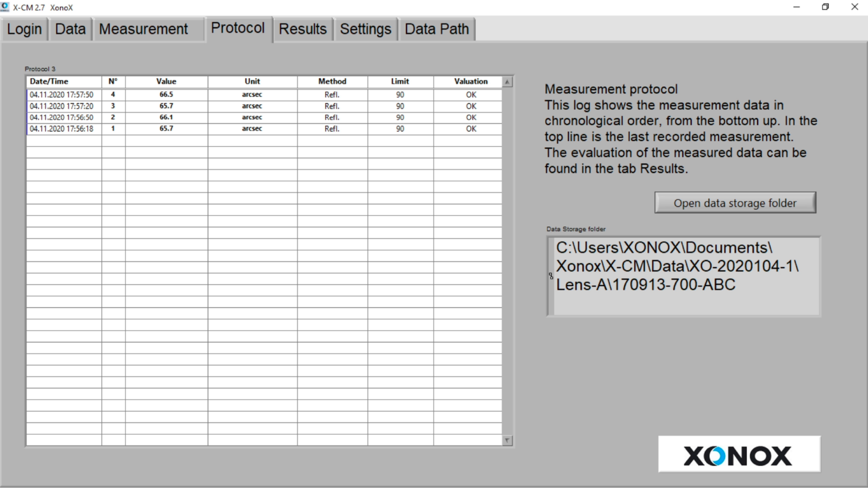This screenshot has width=868, height=488.
Task: Select the row dated 04.11.2020 17:56:18
Action: pos(61,129)
